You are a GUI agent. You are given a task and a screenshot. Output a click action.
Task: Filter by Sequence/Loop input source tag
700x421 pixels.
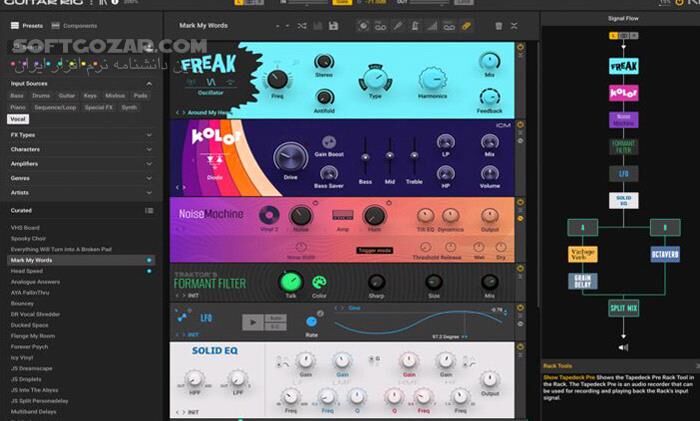point(55,108)
